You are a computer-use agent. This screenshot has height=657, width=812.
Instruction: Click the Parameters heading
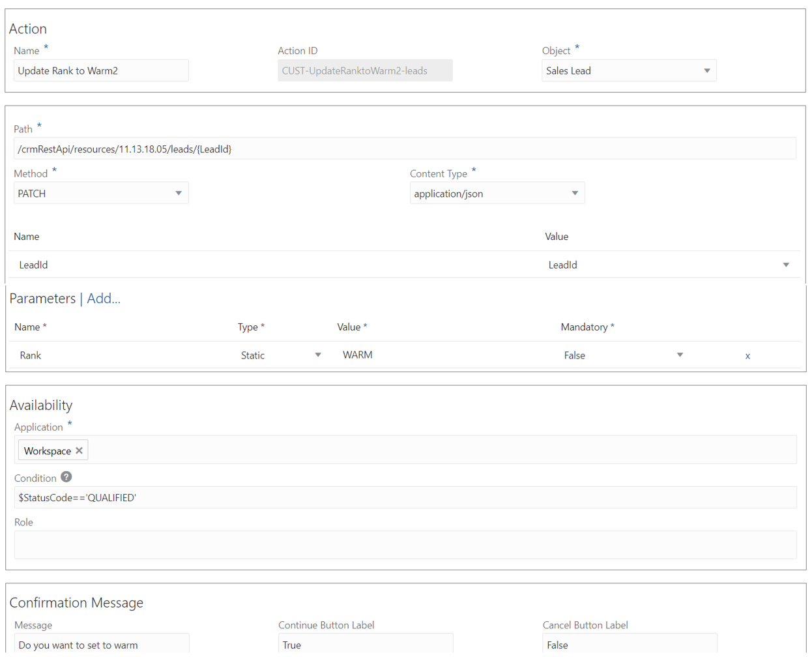tap(42, 299)
